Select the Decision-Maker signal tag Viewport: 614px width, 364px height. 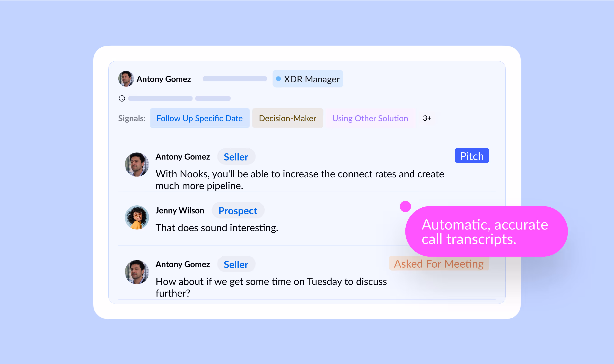coord(288,118)
